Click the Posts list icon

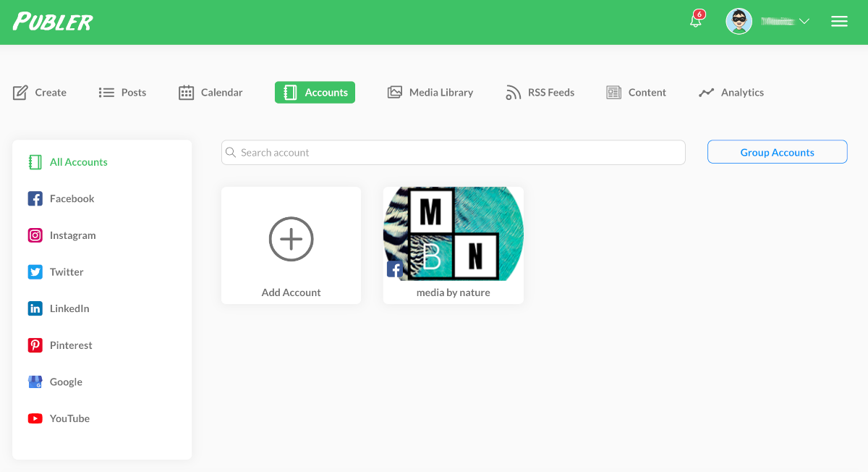coord(106,93)
